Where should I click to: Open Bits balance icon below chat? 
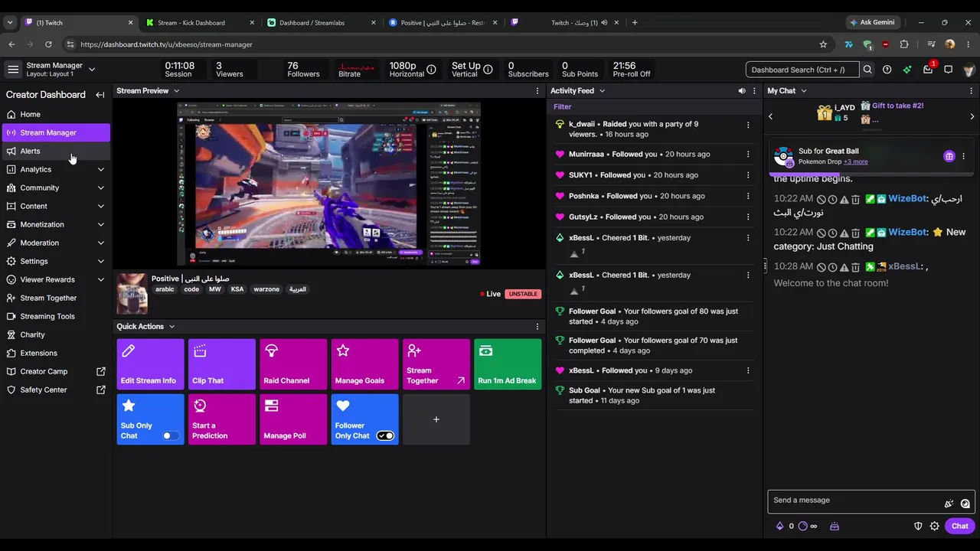(780, 527)
